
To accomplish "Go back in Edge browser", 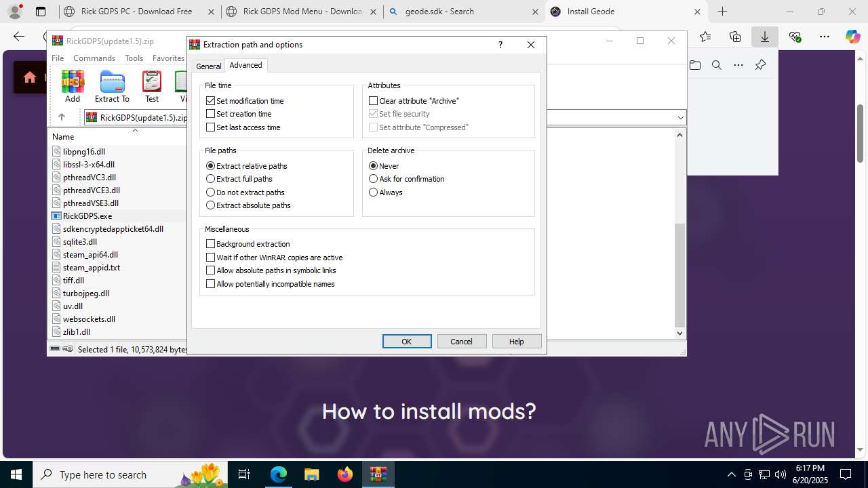I will pyautogui.click(x=19, y=37).
